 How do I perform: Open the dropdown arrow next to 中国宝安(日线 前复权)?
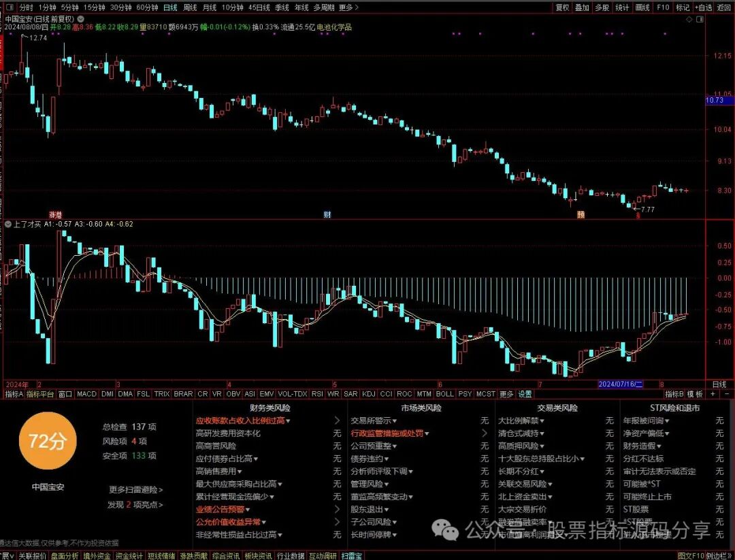point(80,19)
